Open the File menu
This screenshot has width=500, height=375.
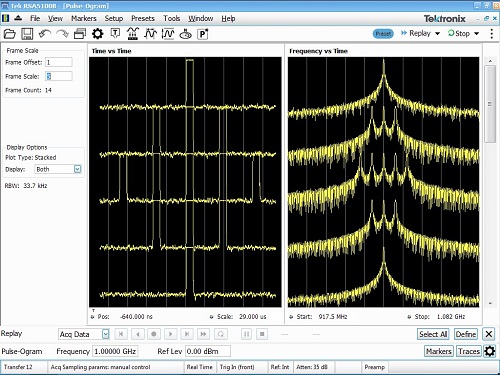pyautogui.click(x=35, y=18)
